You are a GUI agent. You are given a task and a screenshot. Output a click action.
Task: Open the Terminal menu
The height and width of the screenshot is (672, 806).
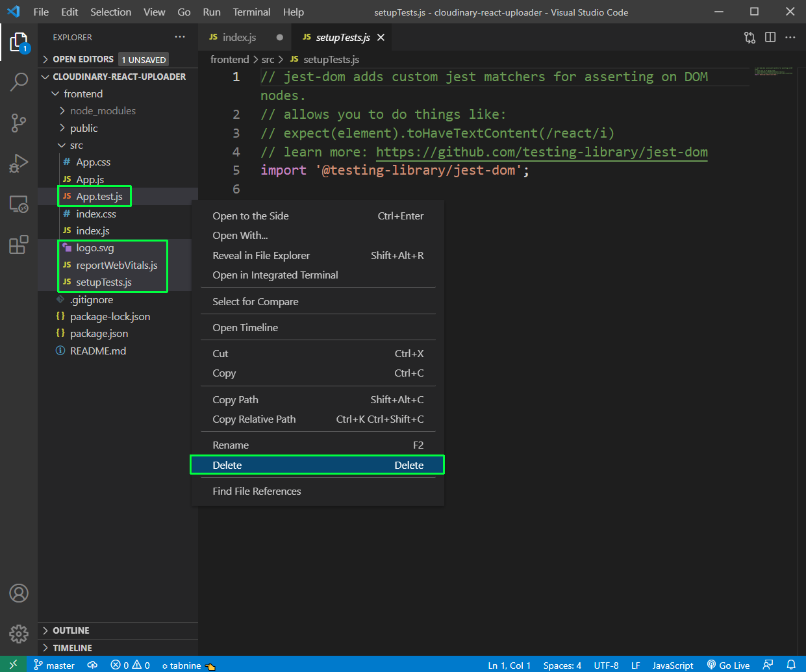click(251, 12)
